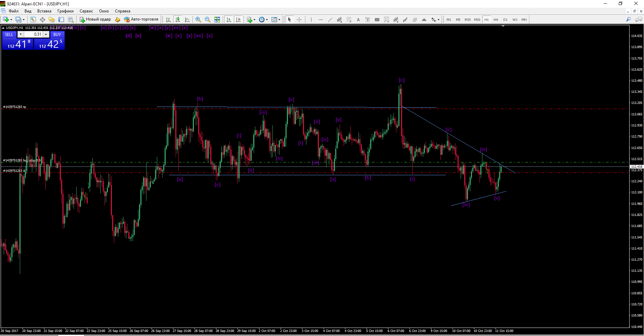Open the Вставка menu
This screenshot has height=336, width=644.
(x=44, y=11)
